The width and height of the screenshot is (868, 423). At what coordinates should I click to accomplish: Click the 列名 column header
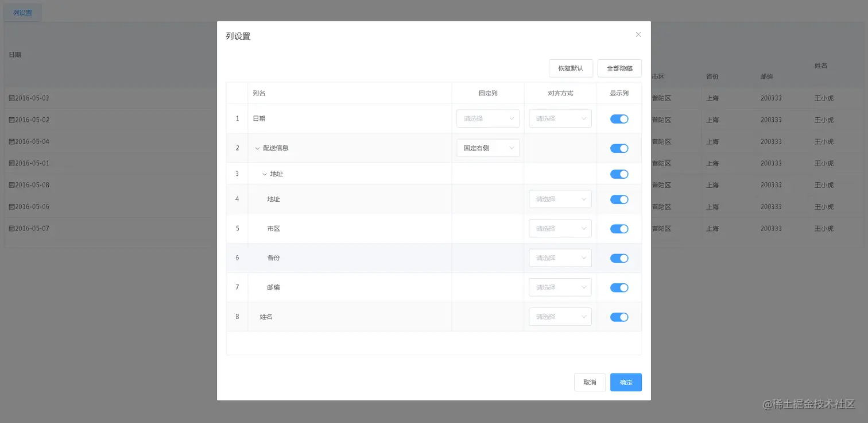click(259, 93)
